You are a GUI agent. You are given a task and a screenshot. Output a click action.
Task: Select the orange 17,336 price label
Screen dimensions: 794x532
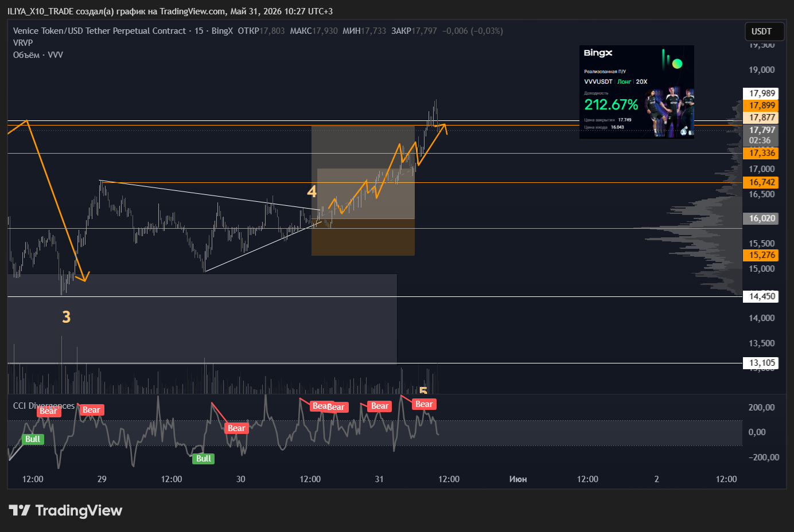761,152
